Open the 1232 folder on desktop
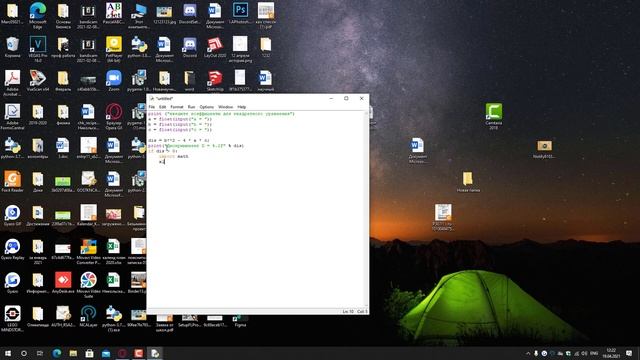 (265, 47)
